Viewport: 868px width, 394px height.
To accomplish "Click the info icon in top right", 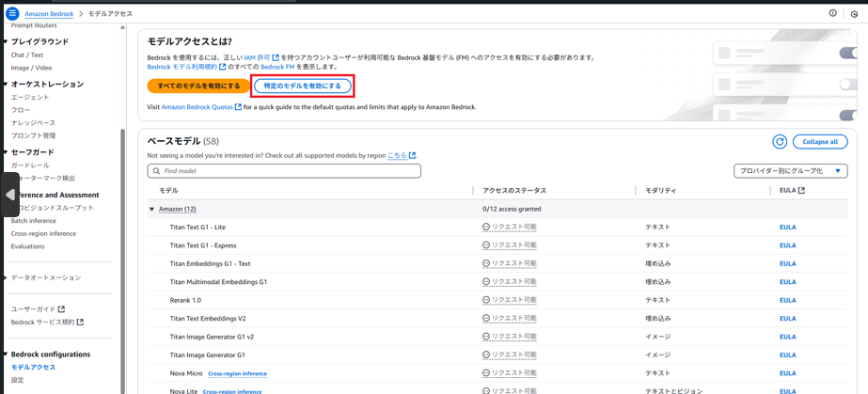I will pos(832,13).
